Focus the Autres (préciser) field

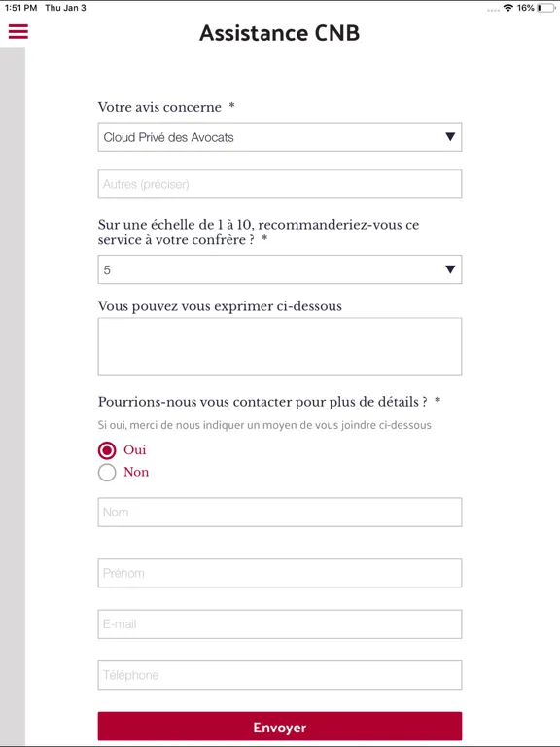[280, 184]
